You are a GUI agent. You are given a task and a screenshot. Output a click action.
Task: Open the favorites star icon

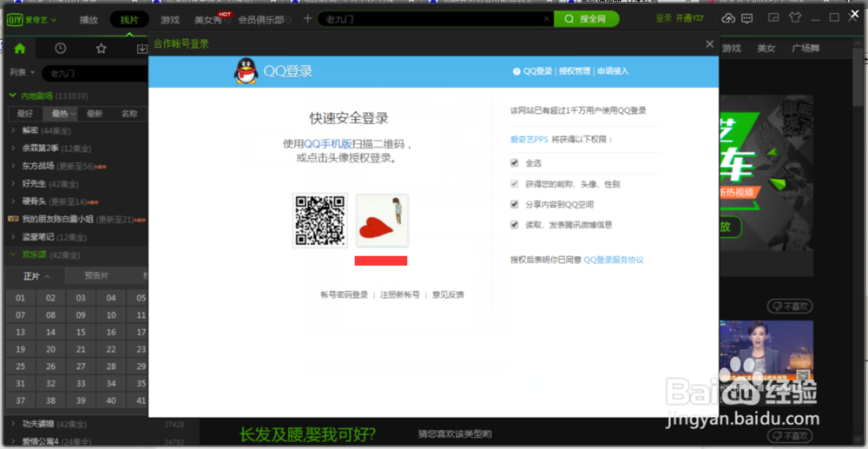[x=101, y=48]
